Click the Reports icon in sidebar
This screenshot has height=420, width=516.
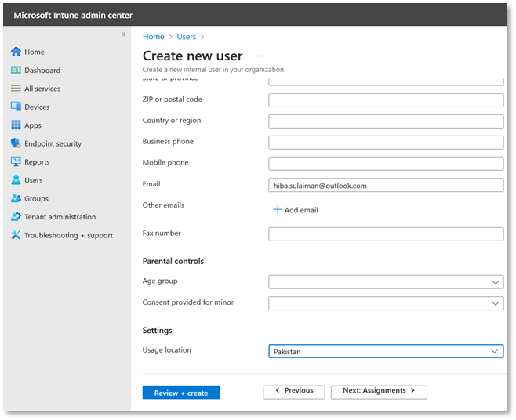tap(16, 162)
